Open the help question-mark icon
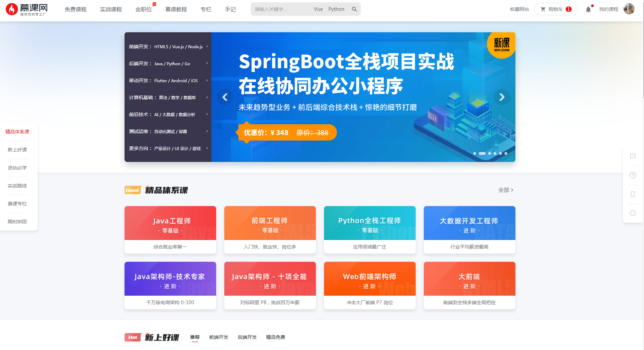This screenshot has width=644, height=350. pyautogui.click(x=633, y=175)
